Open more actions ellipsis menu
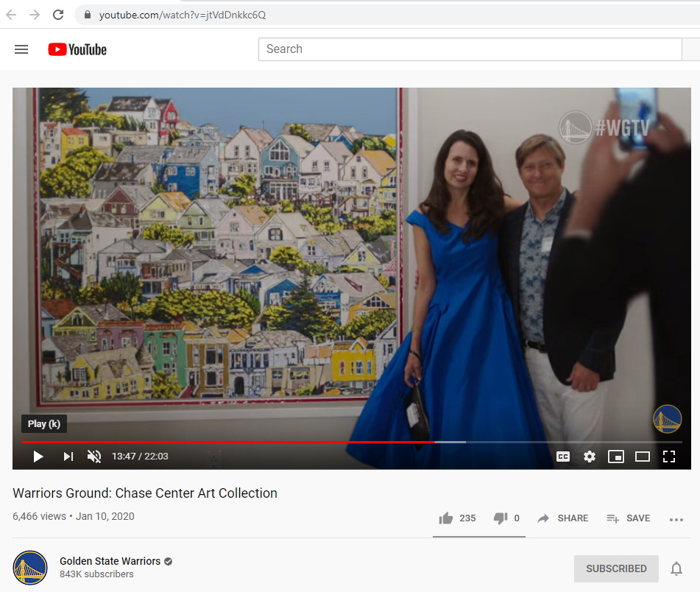 click(x=676, y=519)
